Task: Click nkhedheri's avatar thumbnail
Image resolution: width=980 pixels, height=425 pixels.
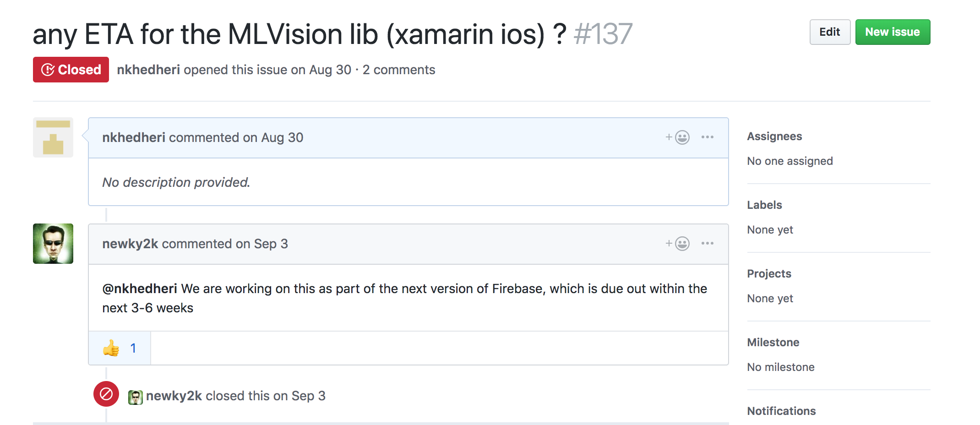Action: 52,137
